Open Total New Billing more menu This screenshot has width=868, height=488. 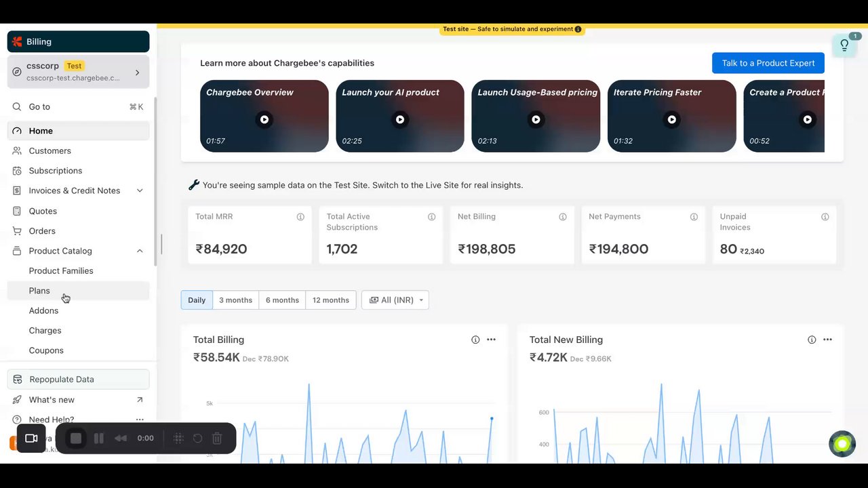pyautogui.click(x=827, y=340)
